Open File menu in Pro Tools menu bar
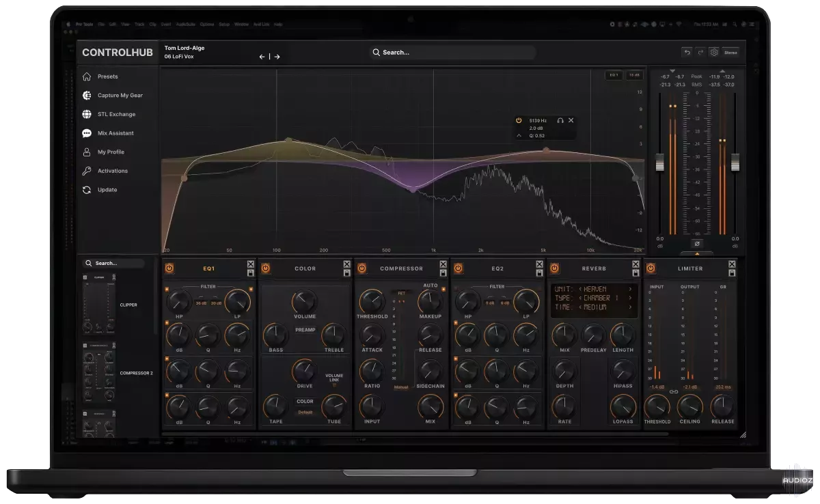The width and height of the screenshot is (820, 504). tap(100, 24)
